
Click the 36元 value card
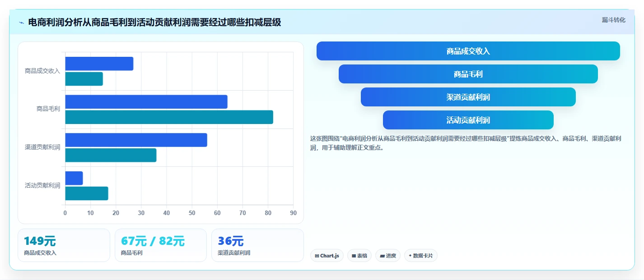[x=257, y=245]
